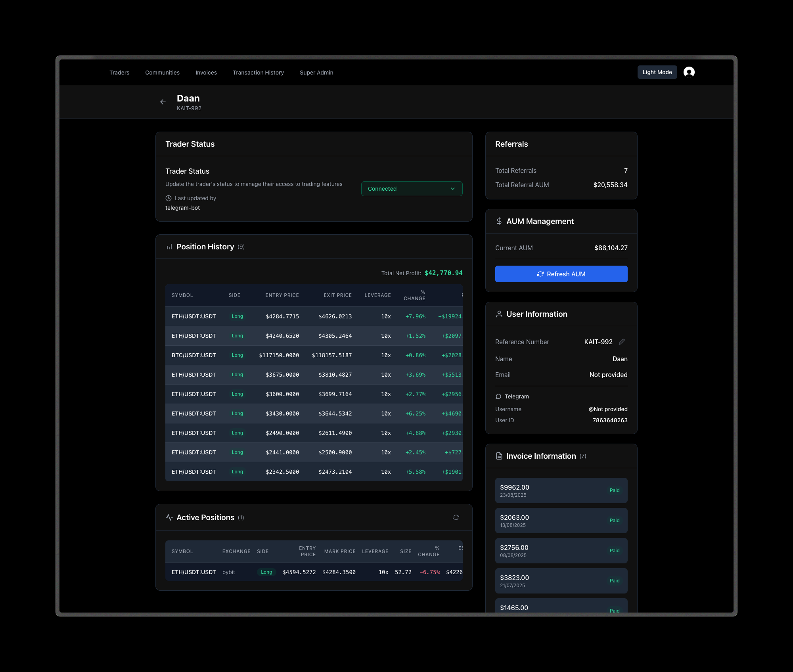
Task: Click the bar chart icon by Position History
Action: 169,247
